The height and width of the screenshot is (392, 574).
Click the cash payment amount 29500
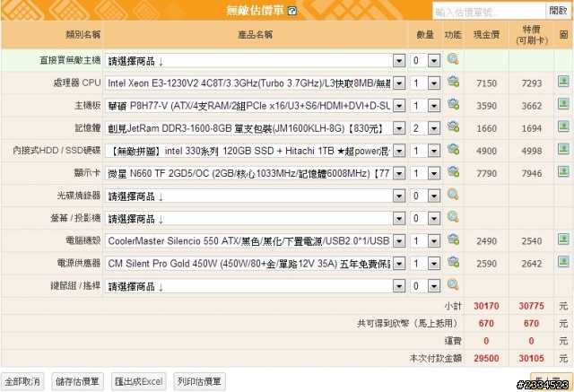coord(486,358)
